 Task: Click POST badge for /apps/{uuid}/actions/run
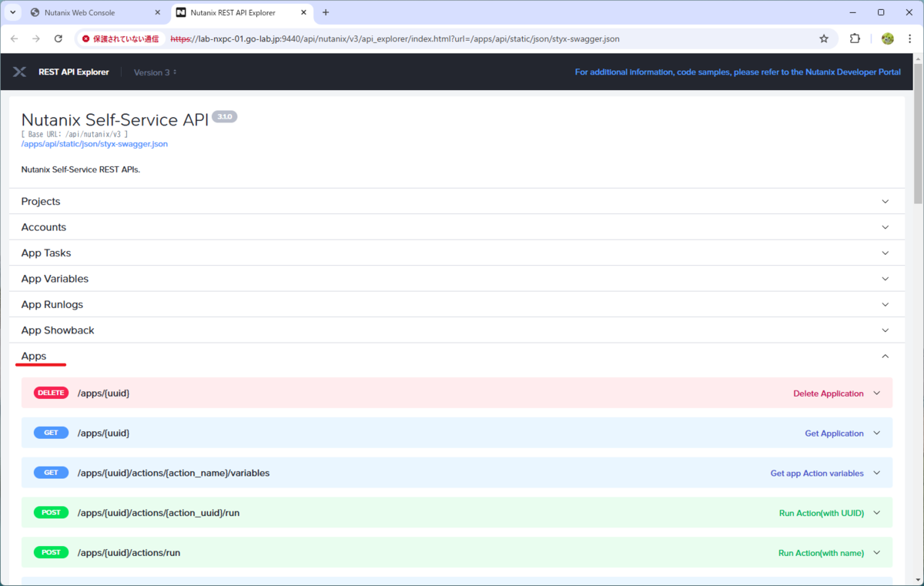coord(51,552)
